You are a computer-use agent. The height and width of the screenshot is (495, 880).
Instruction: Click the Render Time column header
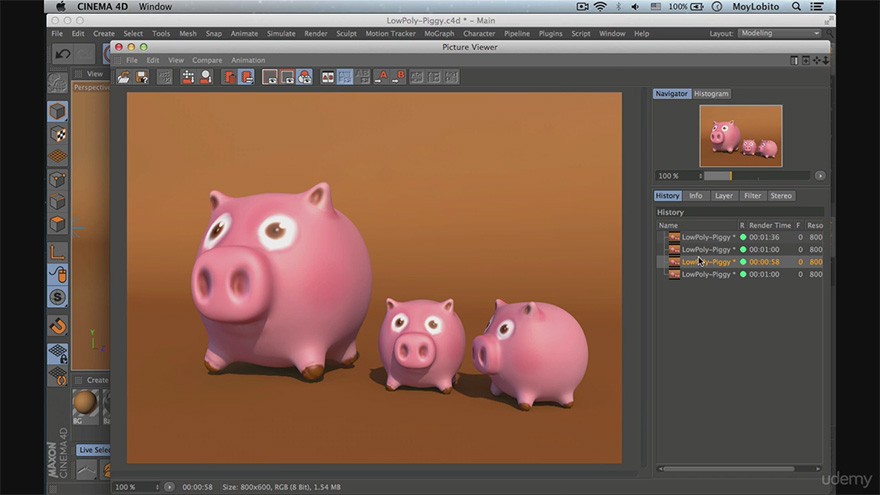pyautogui.click(x=770, y=226)
